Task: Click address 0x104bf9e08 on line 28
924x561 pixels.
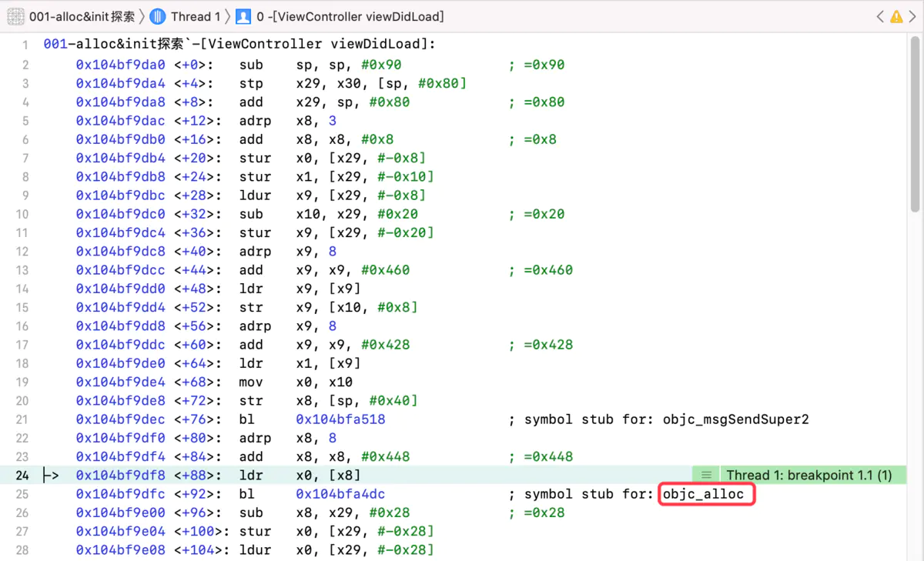Action: [x=121, y=550]
